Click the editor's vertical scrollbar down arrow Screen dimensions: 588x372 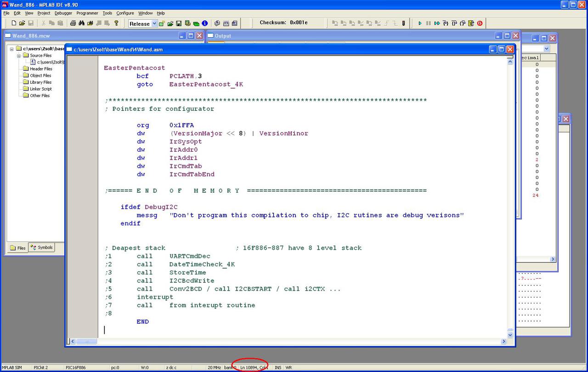click(x=510, y=335)
